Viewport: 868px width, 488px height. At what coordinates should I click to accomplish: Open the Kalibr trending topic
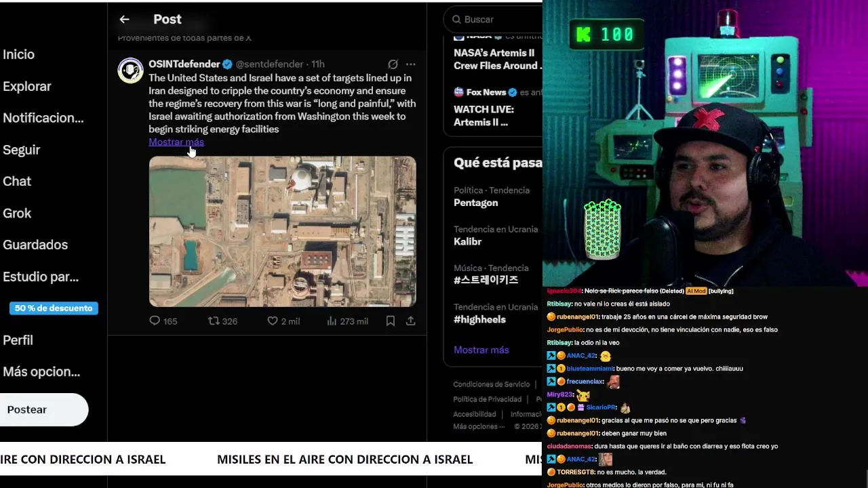[467, 241]
